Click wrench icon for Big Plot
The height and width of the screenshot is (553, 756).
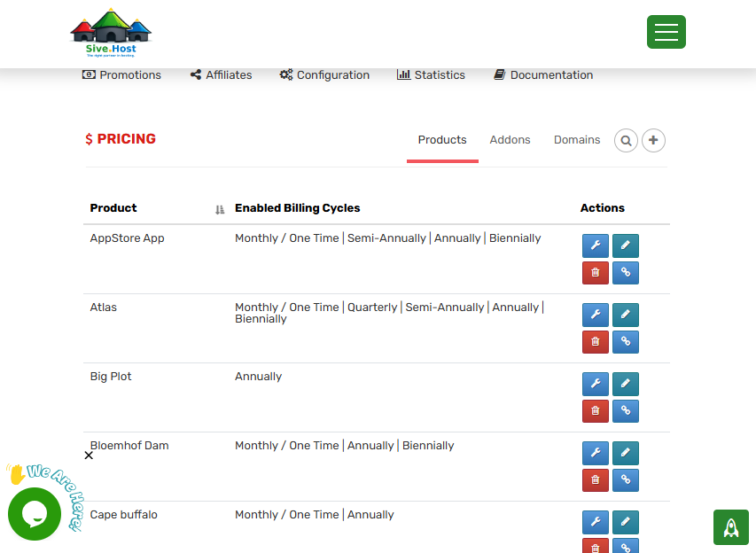click(596, 384)
